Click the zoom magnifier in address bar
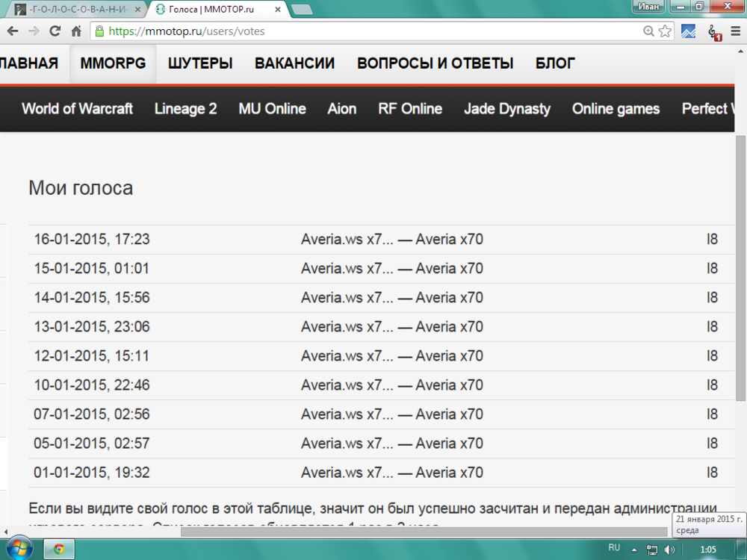Screen dimensions: 747x560 point(648,31)
